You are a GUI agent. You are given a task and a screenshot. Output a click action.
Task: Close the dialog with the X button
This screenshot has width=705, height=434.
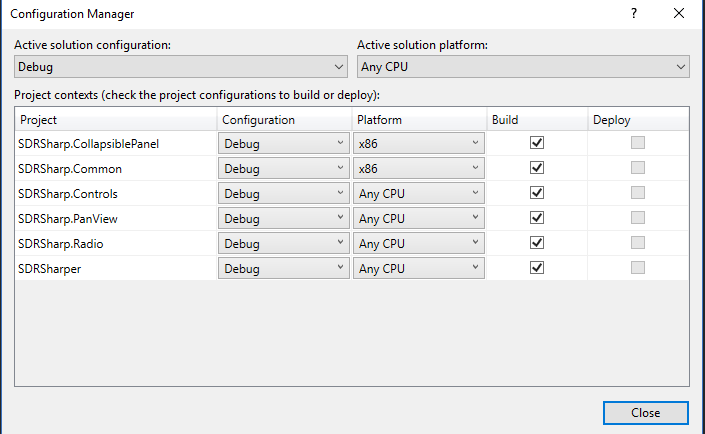[679, 14]
